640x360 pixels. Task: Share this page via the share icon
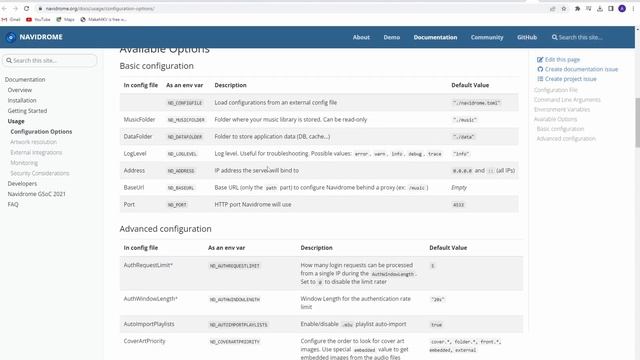coord(553,9)
